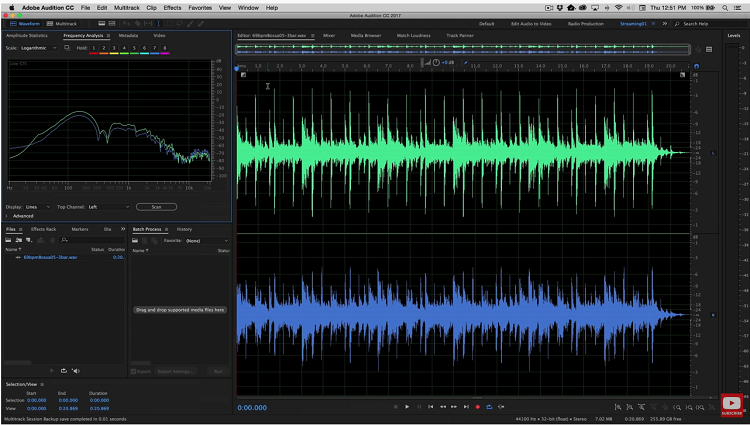Click the Fast Forward transport button
750x425 pixels.
point(454,407)
